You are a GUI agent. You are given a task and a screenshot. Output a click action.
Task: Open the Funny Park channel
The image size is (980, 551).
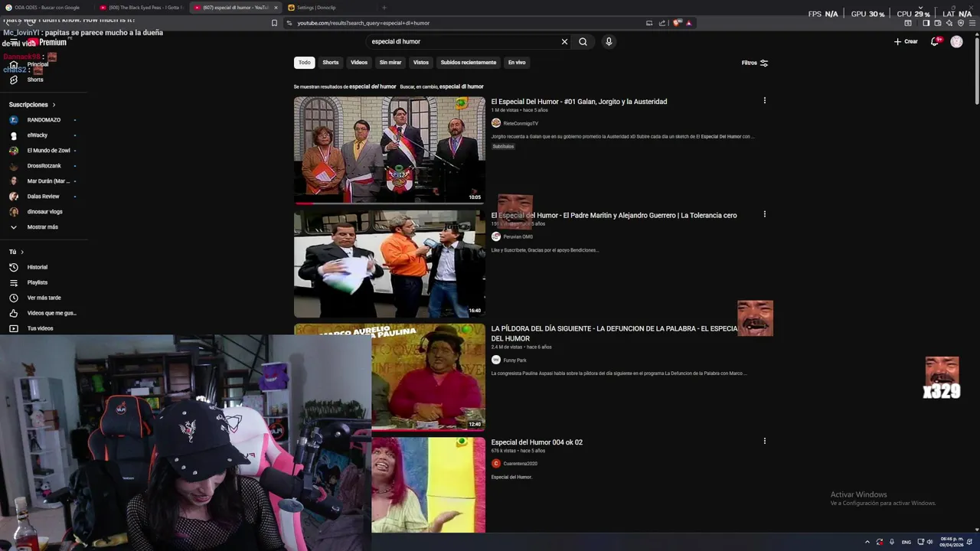point(514,360)
